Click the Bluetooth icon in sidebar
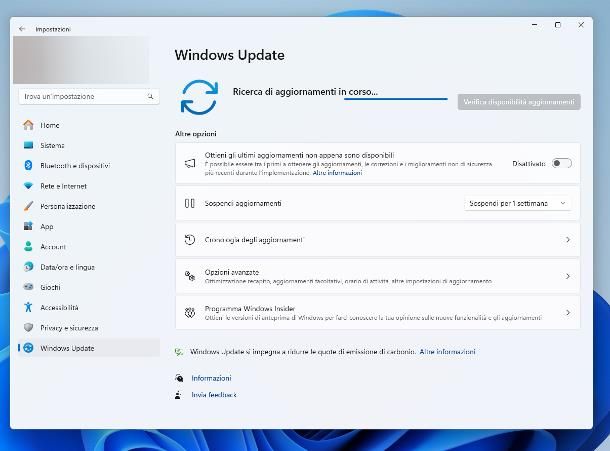This screenshot has height=451, width=610. 28,165
